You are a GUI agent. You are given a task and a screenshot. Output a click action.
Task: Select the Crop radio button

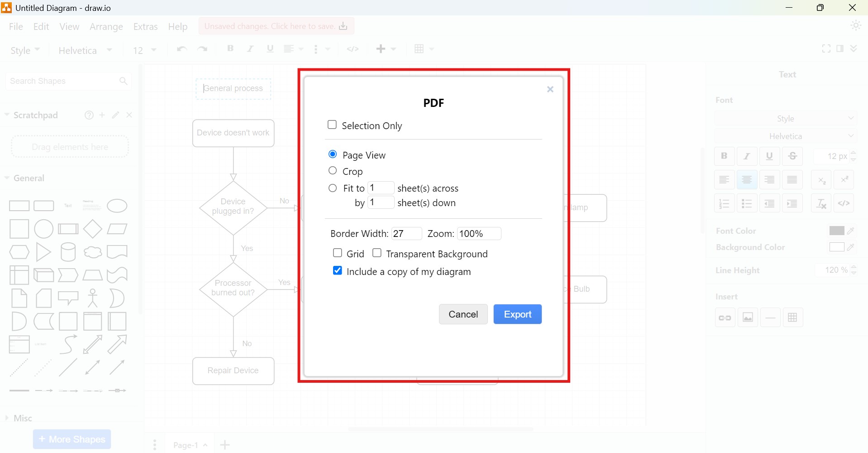333,171
